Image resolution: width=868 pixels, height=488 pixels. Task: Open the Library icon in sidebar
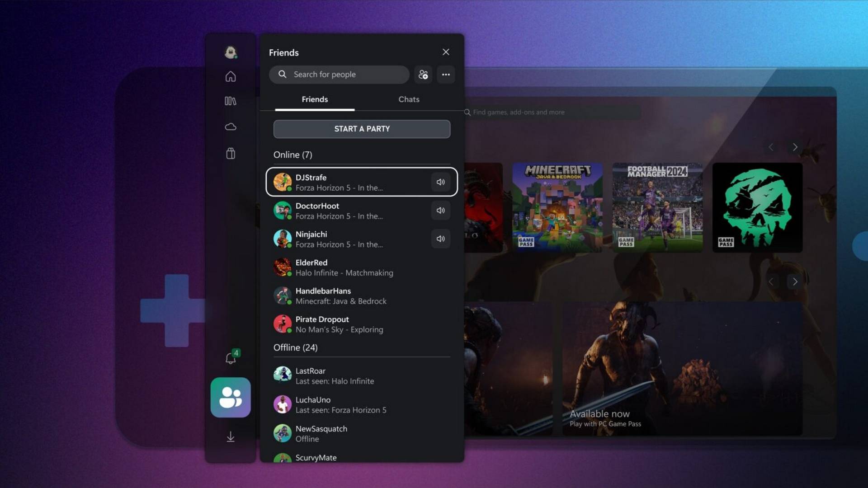point(231,101)
